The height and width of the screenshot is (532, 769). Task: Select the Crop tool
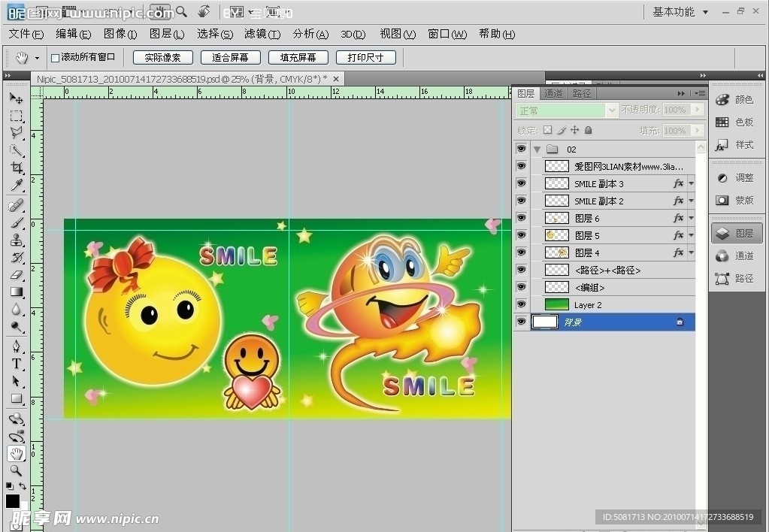coord(17,168)
